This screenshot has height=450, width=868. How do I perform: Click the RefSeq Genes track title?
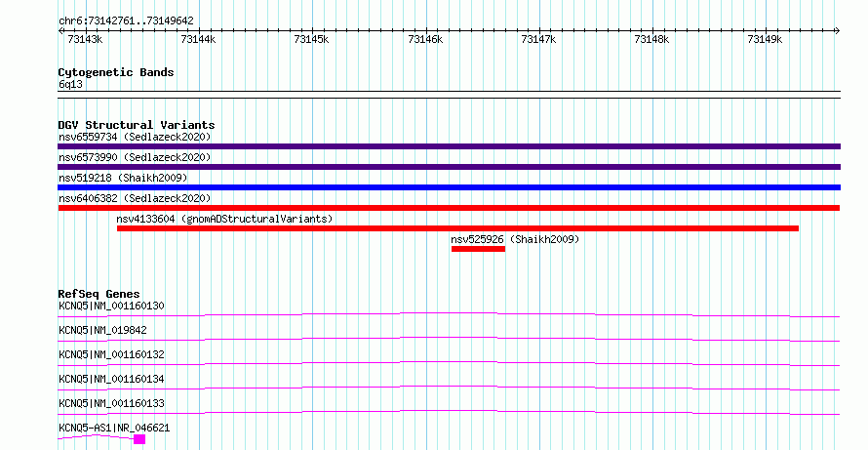click(x=99, y=294)
